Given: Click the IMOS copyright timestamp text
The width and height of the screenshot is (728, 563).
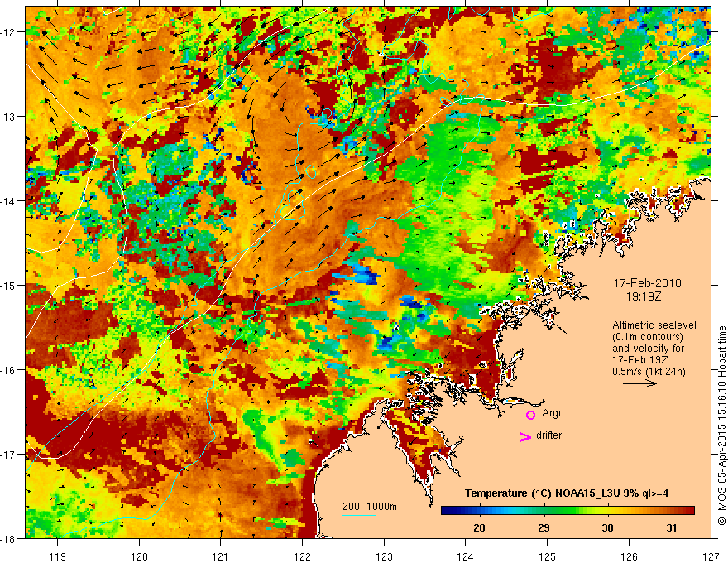Looking at the screenshot, I should point(721,425).
